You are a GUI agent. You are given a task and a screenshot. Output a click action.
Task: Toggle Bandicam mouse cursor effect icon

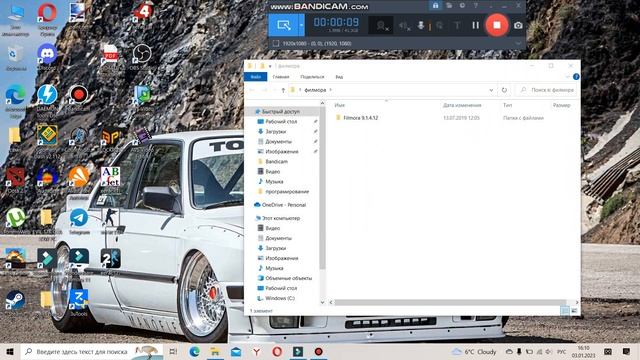pos(440,25)
